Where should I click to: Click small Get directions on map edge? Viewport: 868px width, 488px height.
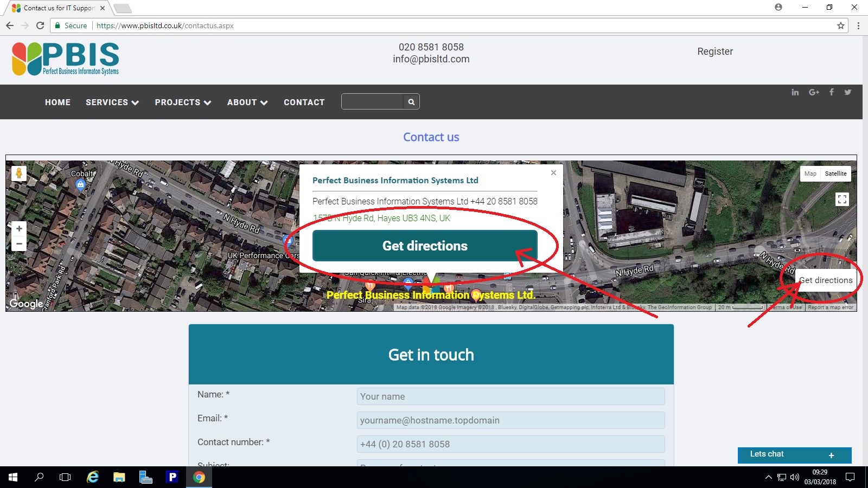coord(826,280)
